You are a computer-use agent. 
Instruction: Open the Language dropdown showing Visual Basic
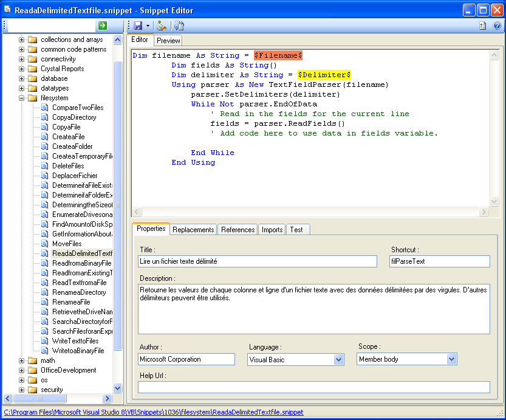tap(339, 360)
